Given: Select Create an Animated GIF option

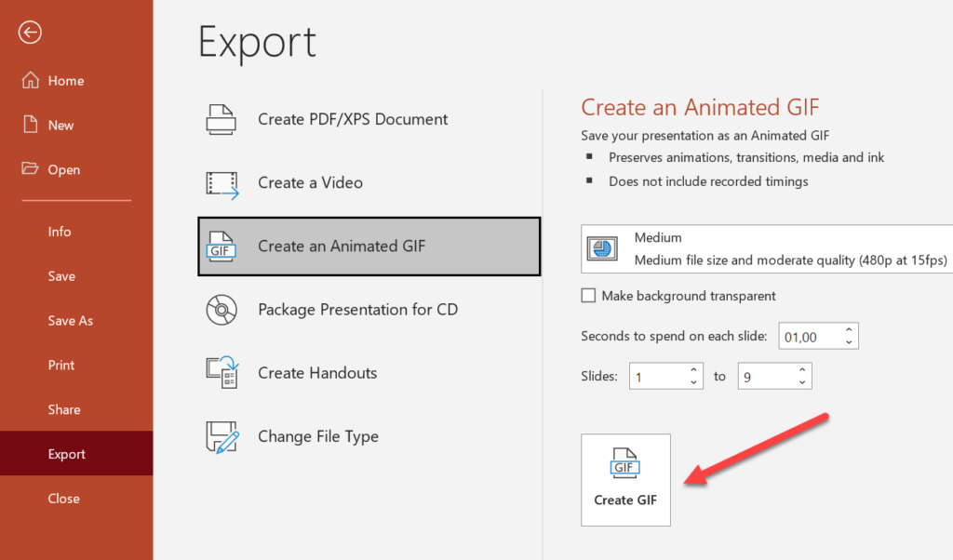Looking at the screenshot, I should pos(369,246).
